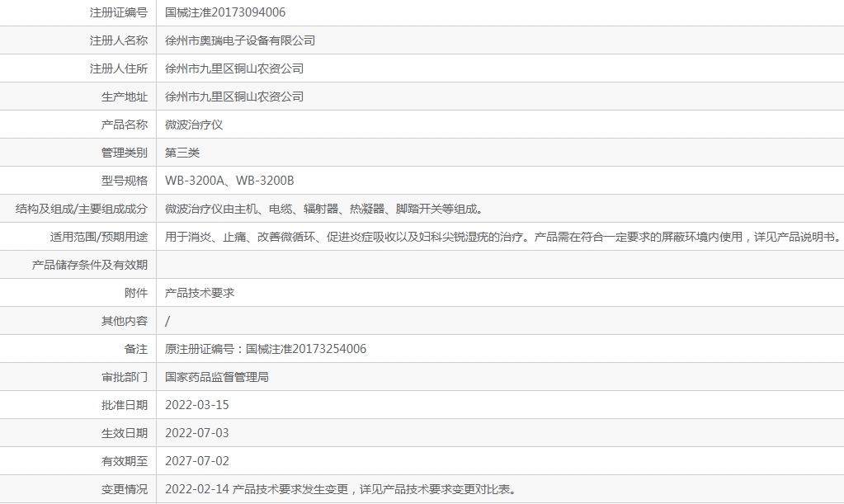Click attachment value 产品技术要求
This screenshot has height=504, width=844.
tap(200, 293)
